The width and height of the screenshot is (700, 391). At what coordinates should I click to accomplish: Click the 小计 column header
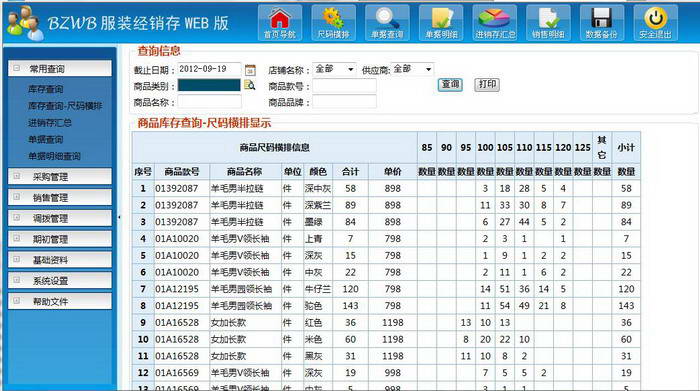tap(626, 147)
